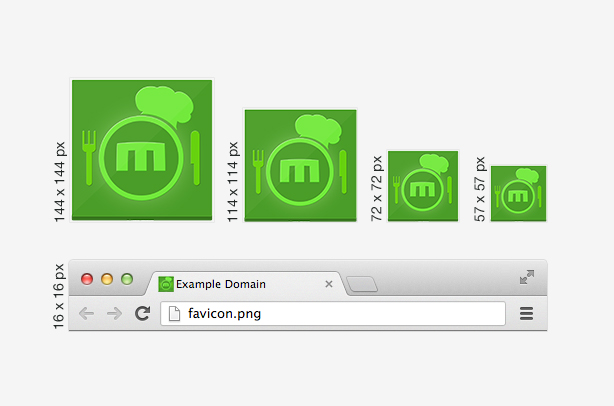Reload the page with the refresh icon

click(143, 313)
